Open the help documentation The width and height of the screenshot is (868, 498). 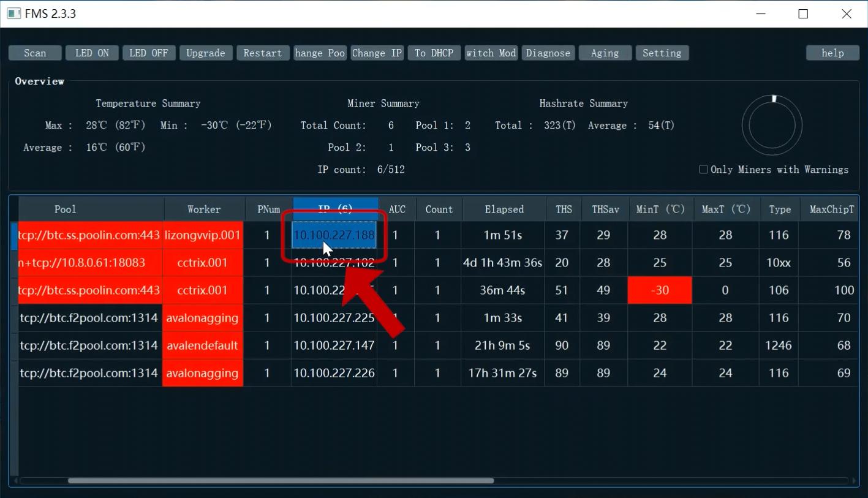[832, 53]
